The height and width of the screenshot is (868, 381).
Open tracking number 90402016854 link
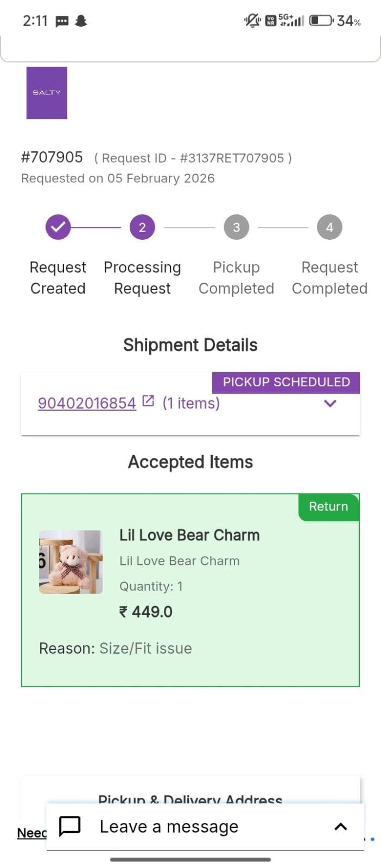[x=87, y=403]
